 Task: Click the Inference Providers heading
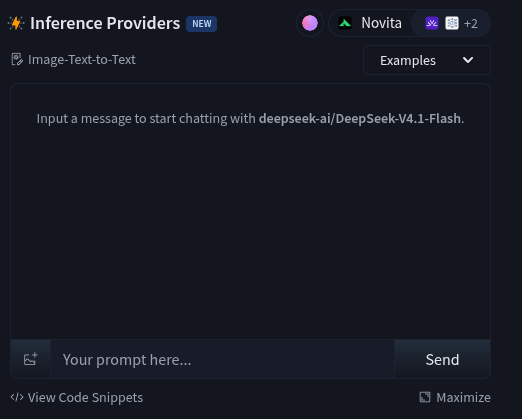[x=105, y=23]
